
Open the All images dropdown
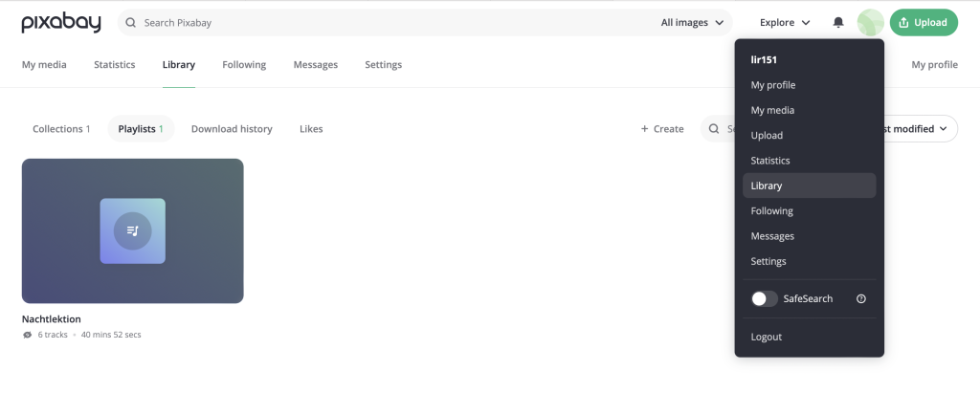click(692, 23)
